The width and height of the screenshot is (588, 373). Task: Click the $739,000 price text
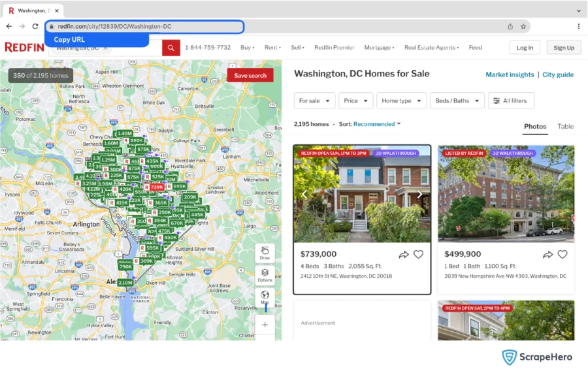tap(318, 254)
